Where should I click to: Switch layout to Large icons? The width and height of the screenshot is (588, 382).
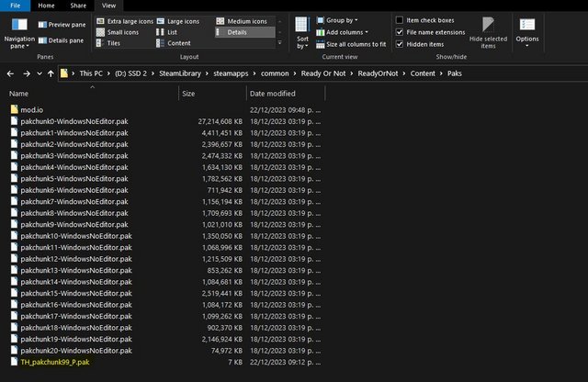178,21
